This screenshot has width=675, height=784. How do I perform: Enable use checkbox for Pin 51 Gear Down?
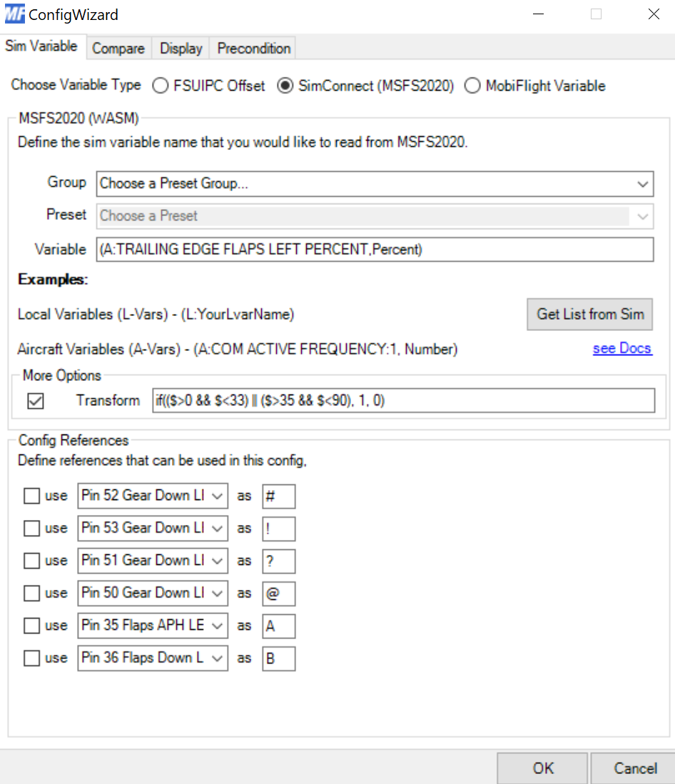[x=31, y=561]
